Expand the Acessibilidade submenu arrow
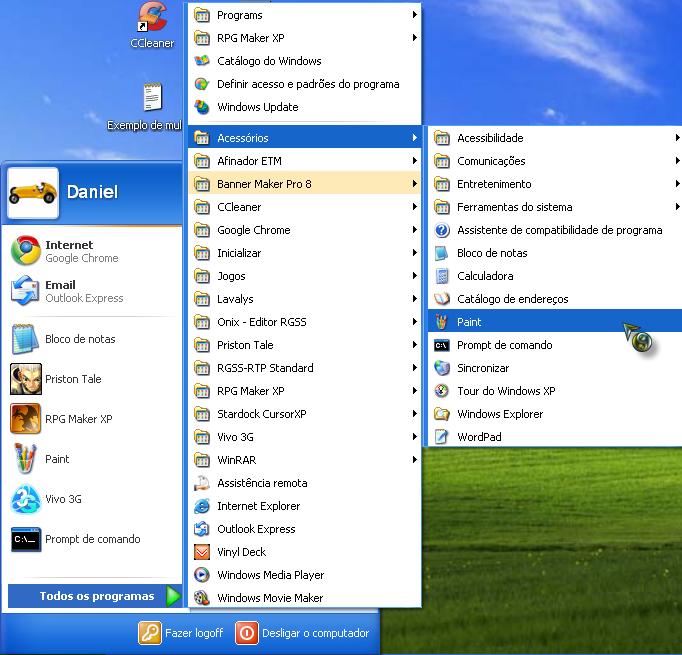The height and width of the screenshot is (655, 682). coord(678,138)
